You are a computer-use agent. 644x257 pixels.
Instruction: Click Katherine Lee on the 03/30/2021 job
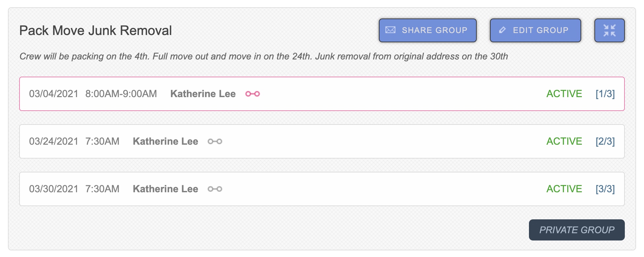pos(165,189)
